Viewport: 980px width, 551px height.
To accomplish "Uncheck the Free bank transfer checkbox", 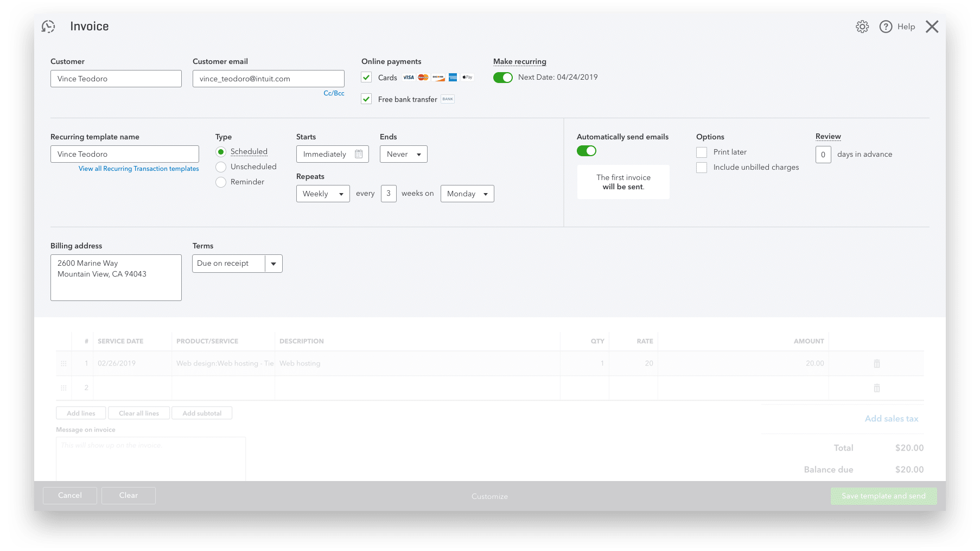I will click(366, 99).
